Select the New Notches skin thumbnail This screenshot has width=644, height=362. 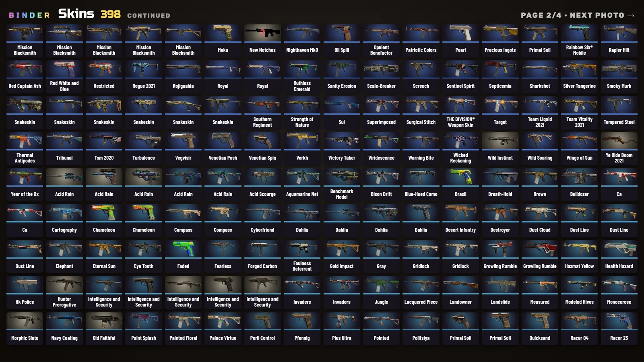click(262, 33)
